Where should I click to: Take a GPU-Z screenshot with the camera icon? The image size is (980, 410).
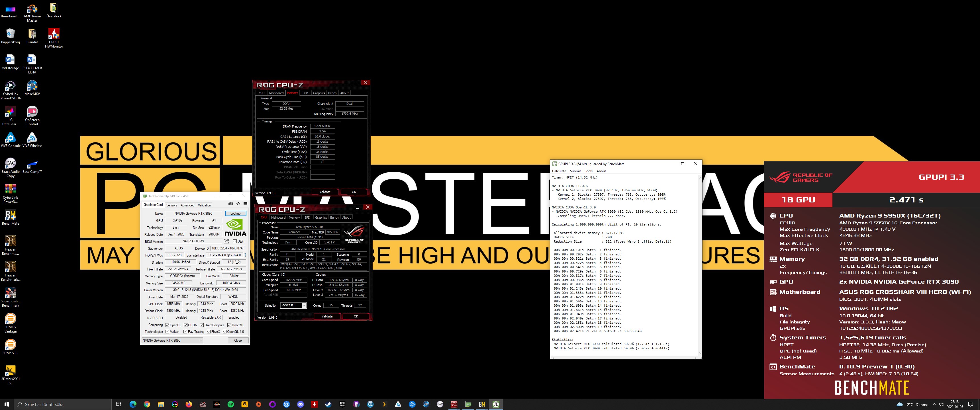pos(230,204)
